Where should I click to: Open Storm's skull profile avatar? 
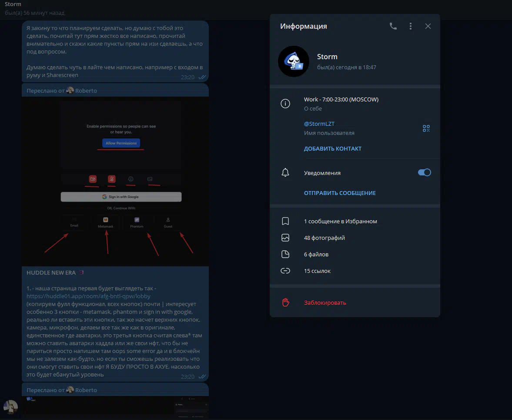pyautogui.click(x=293, y=61)
